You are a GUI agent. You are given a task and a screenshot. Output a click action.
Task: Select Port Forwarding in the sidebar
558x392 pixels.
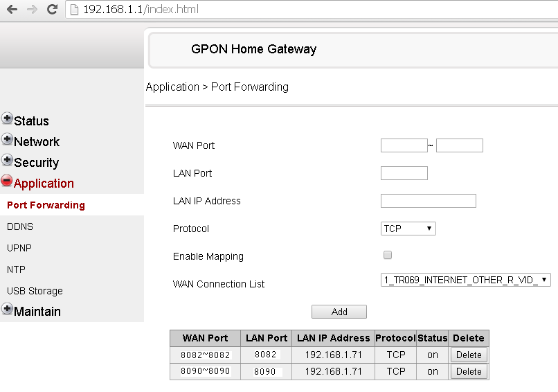click(46, 205)
